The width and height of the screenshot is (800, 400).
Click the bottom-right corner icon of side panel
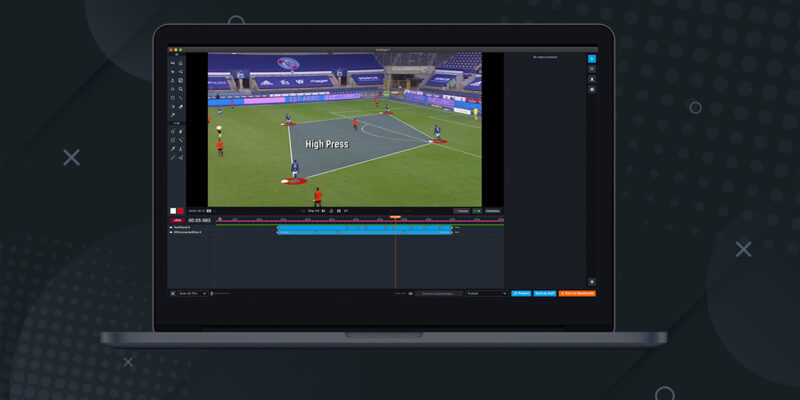pyautogui.click(x=592, y=282)
